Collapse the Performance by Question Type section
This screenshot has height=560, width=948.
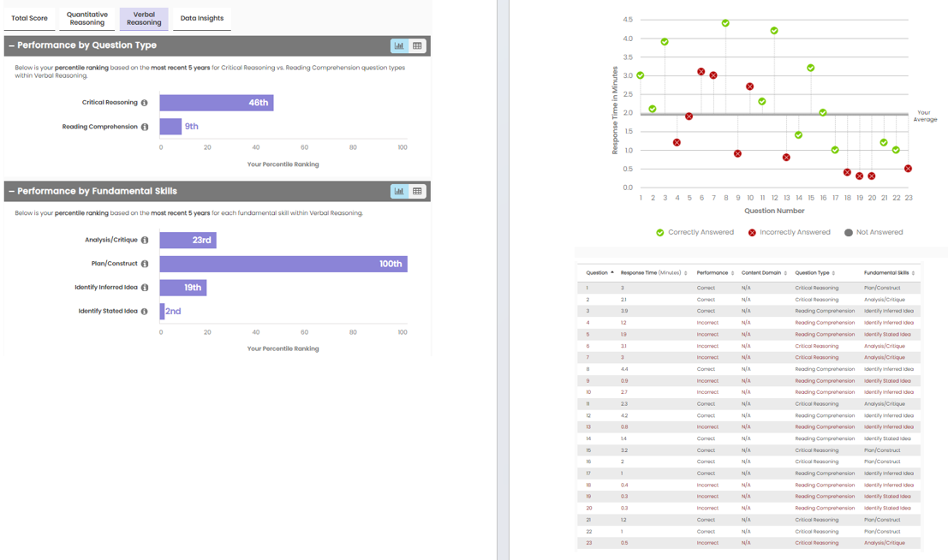(11, 45)
